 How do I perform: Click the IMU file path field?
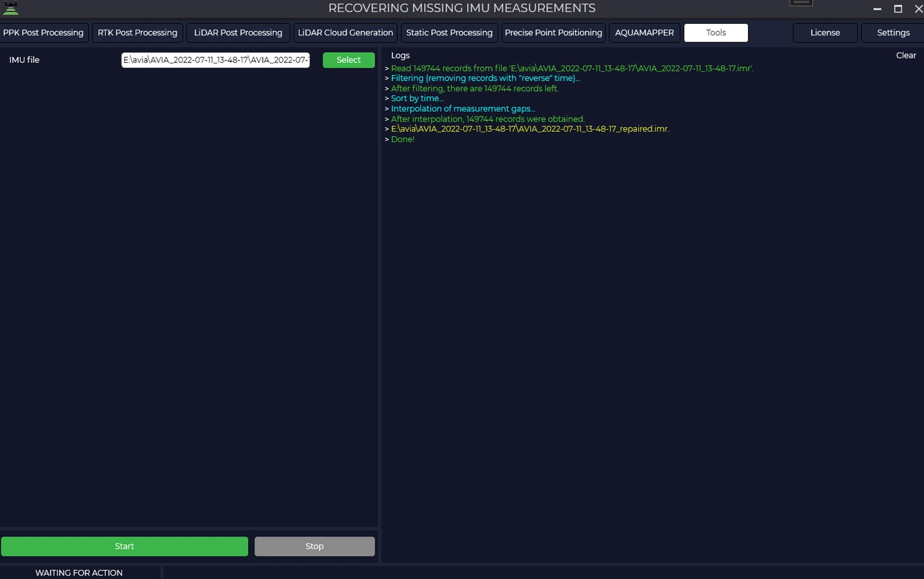[x=215, y=60]
